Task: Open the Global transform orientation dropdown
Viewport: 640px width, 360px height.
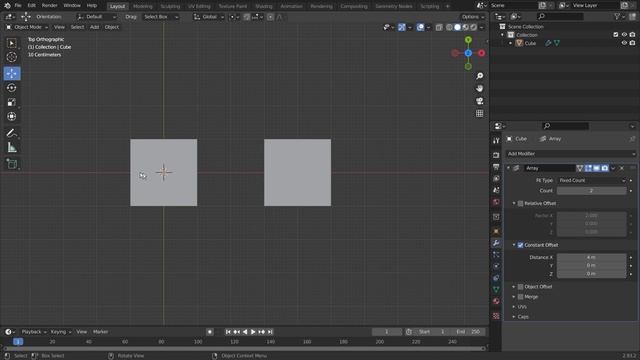Action: [x=209, y=17]
